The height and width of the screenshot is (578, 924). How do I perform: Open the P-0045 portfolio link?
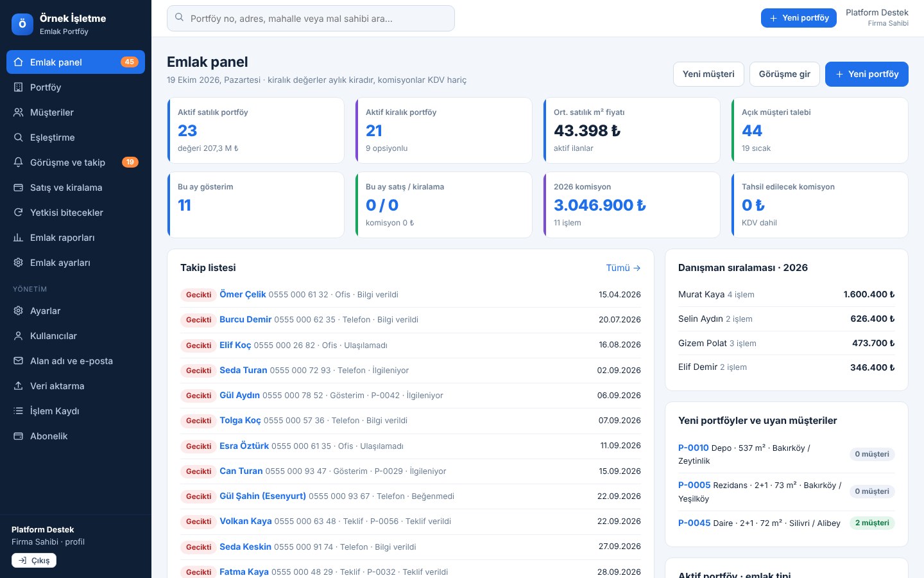tap(694, 523)
